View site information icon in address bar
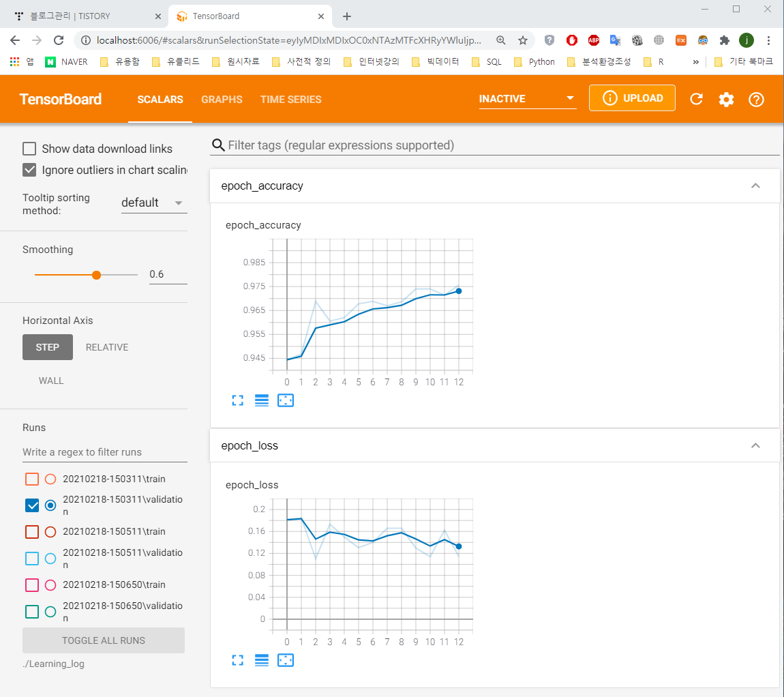This screenshot has width=784, height=697. pyautogui.click(x=86, y=40)
